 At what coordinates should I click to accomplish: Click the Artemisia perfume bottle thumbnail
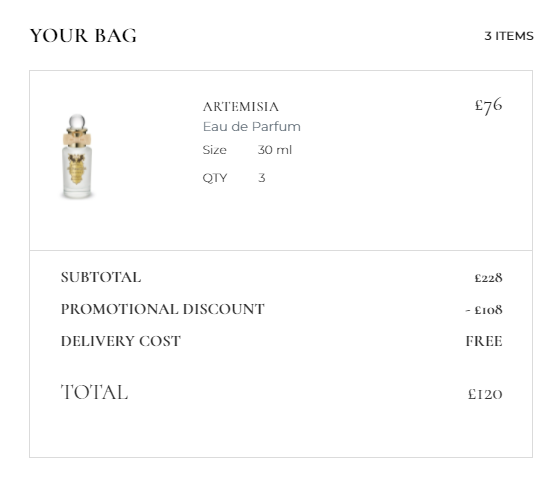pos(77,156)
